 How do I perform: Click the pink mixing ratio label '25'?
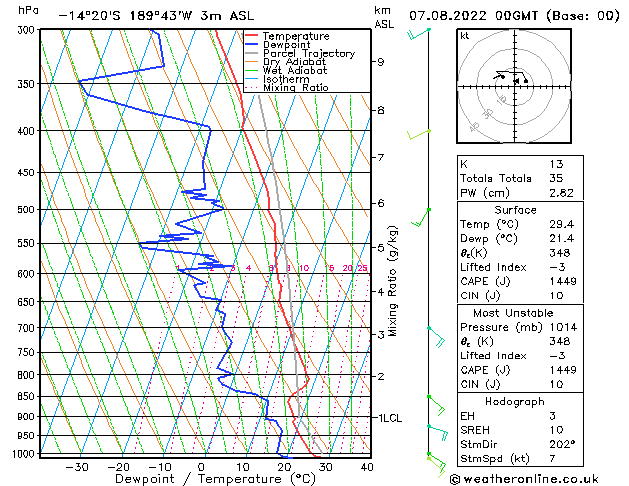362,268
